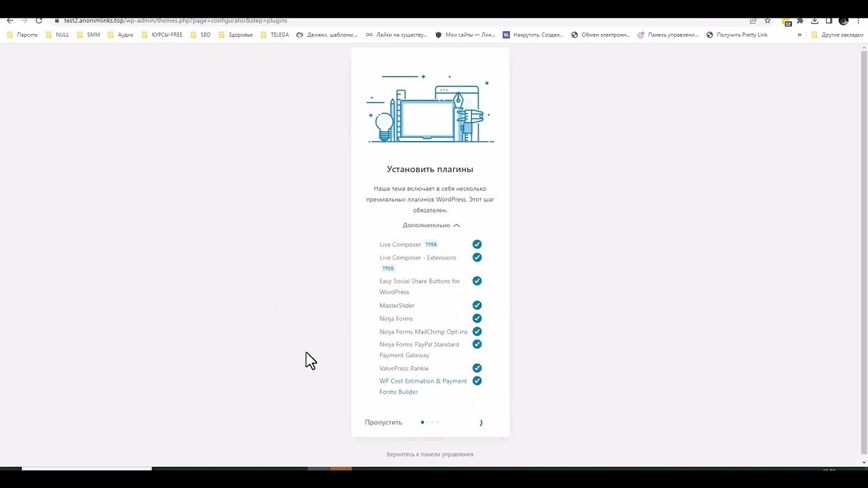The height and width of the screenshot is (488, 868).
Task: Open the Другие закладки folder
Action: 837,35
